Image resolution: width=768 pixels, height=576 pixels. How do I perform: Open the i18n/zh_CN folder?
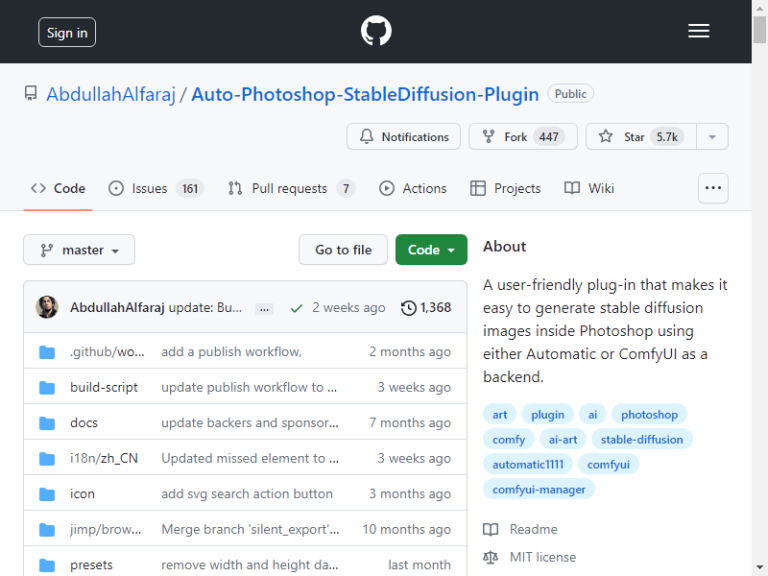pyautogui.click(x=104, y=458)
